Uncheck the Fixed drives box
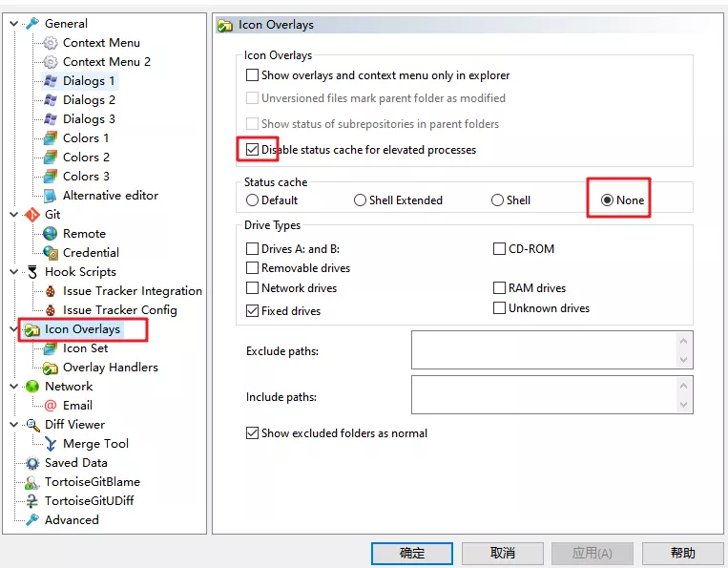 tap(252, 310)
